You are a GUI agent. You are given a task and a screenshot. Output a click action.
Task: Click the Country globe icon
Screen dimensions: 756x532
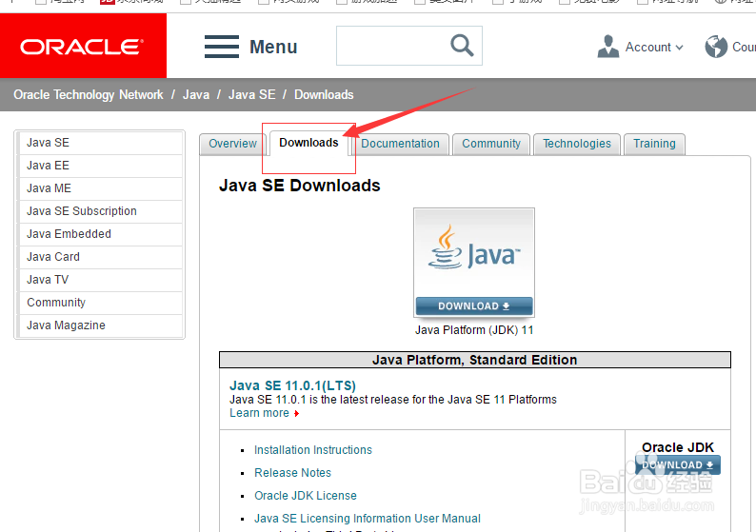(716, 47)
